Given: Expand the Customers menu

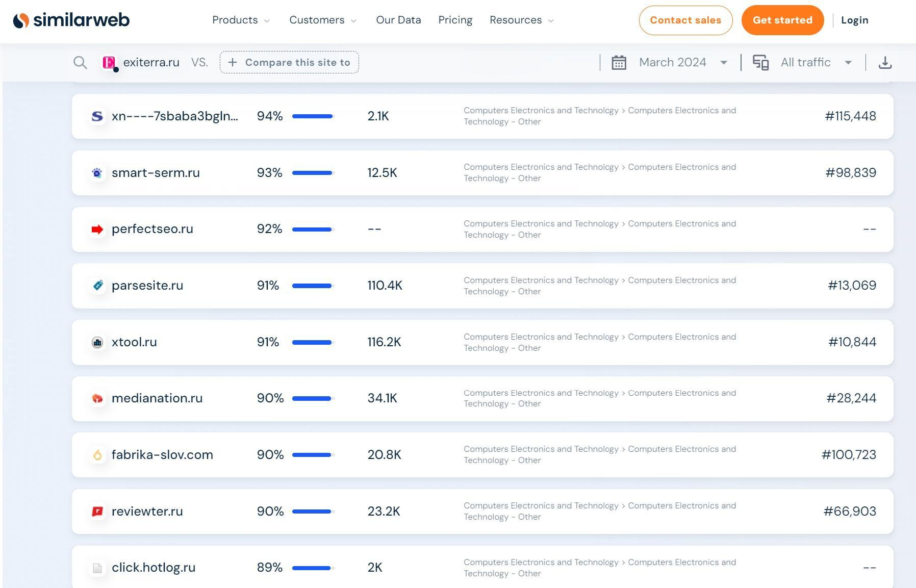Looking at the screenshot, I should (x=323, y=20).
